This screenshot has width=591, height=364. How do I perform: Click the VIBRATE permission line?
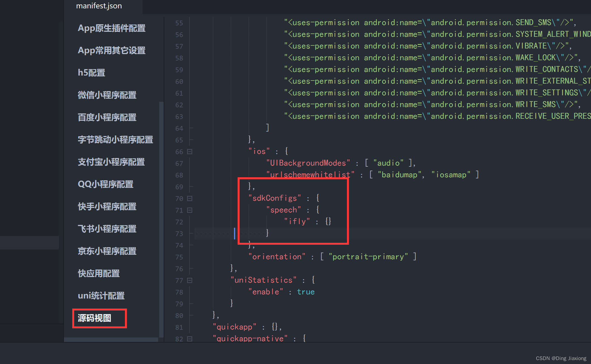coord(428,46)
